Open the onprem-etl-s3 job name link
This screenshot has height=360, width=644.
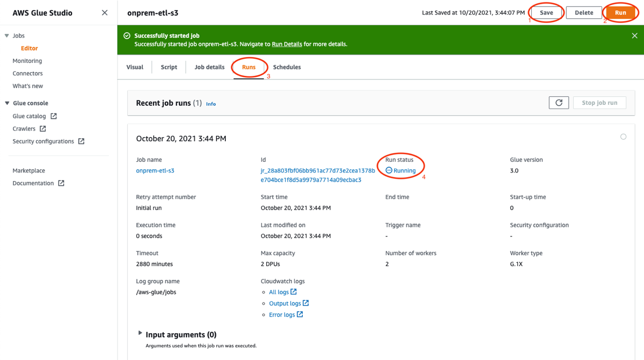coord(155,171)
